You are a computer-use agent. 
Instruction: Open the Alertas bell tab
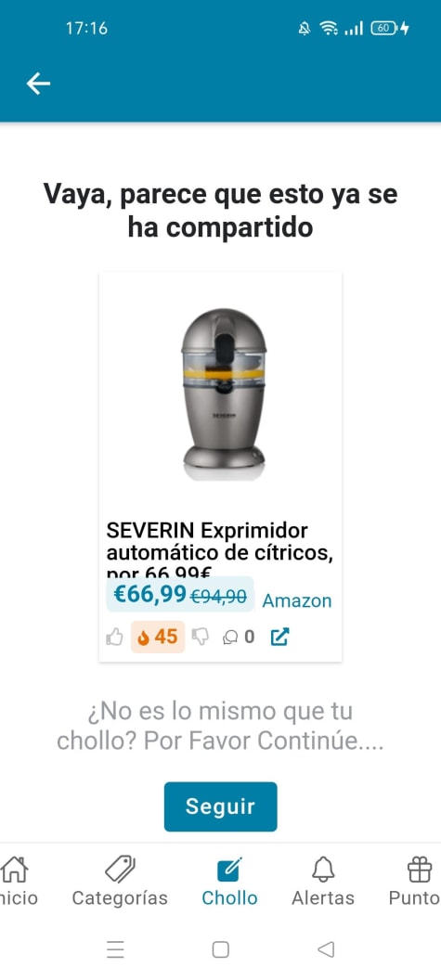click(323, 882)
